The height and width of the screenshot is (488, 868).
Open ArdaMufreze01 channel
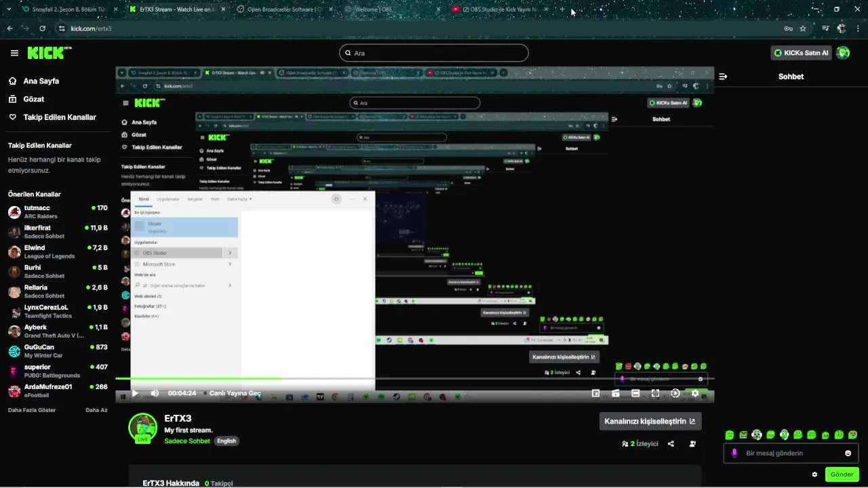(x=58, y=390)
